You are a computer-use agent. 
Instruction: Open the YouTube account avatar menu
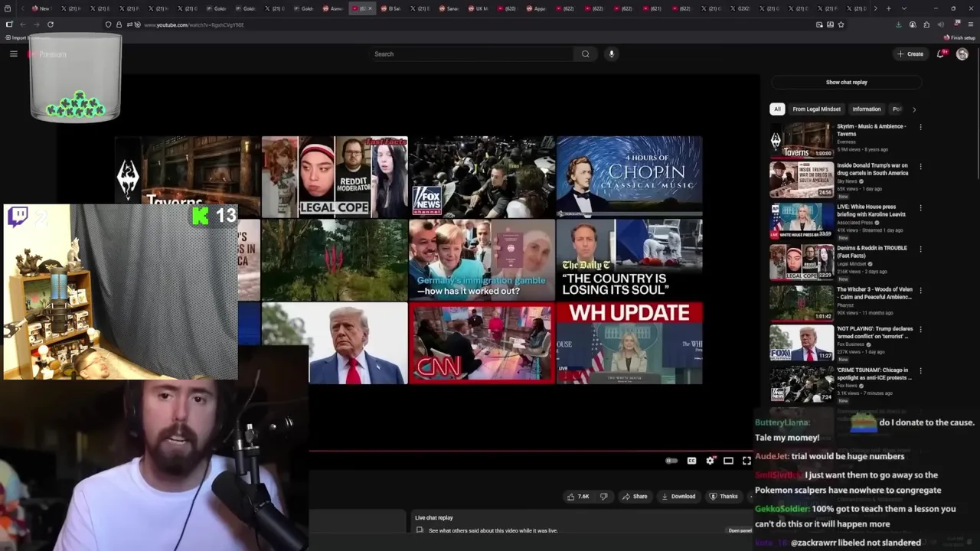[x=962, y=54]
